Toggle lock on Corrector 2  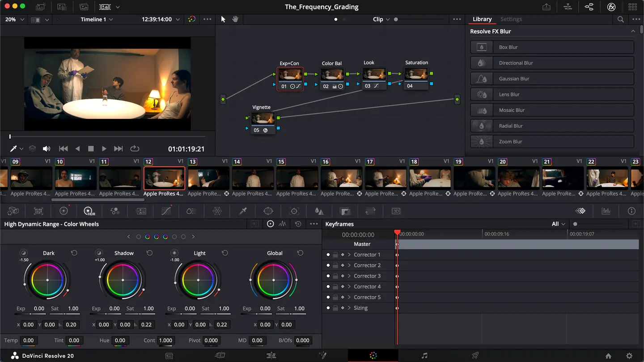click(335, 265)
